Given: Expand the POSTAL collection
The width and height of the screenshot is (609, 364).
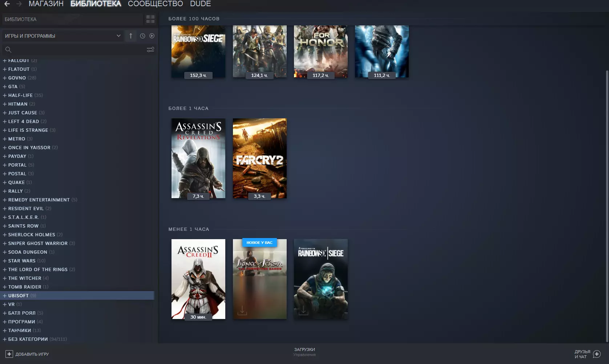Looking at the screenshot, I should [5, 173].
